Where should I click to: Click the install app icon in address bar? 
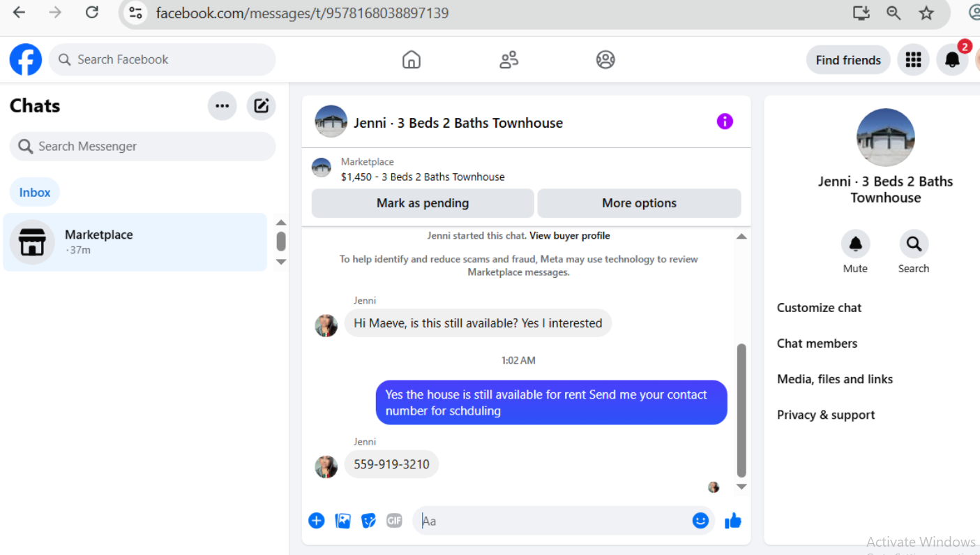tap(861, 13)
